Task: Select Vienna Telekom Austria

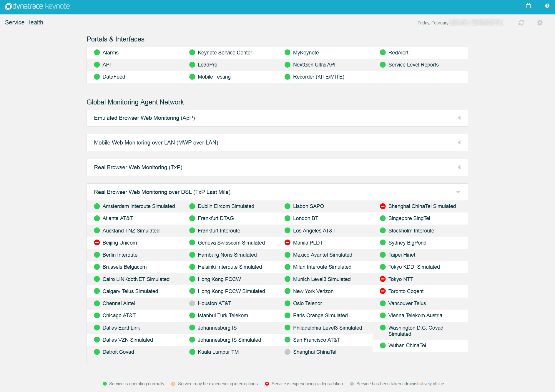Action: [415, 315]
